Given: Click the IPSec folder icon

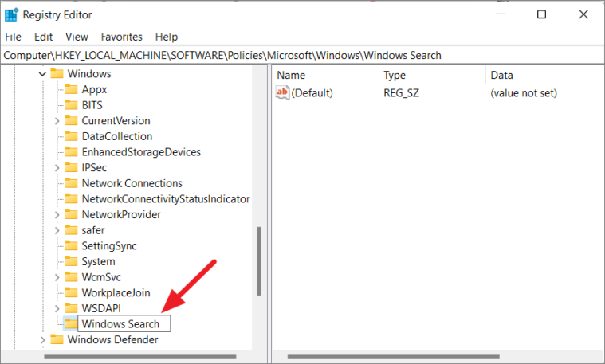Looking at the screenshot, I should click(x=71, y=168).
